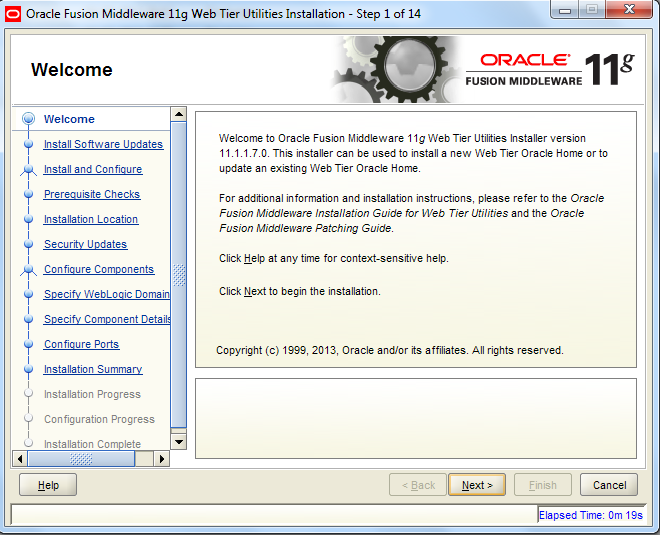Open Installation Summary step link
The width and height of the screenshot is (660, 535).
[x=93, y=369]
